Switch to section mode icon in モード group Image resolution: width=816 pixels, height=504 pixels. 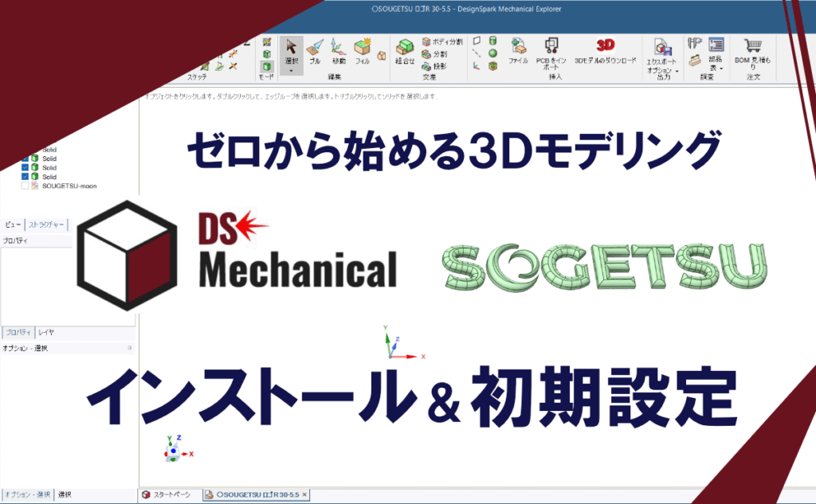click(x=267, y=54)
